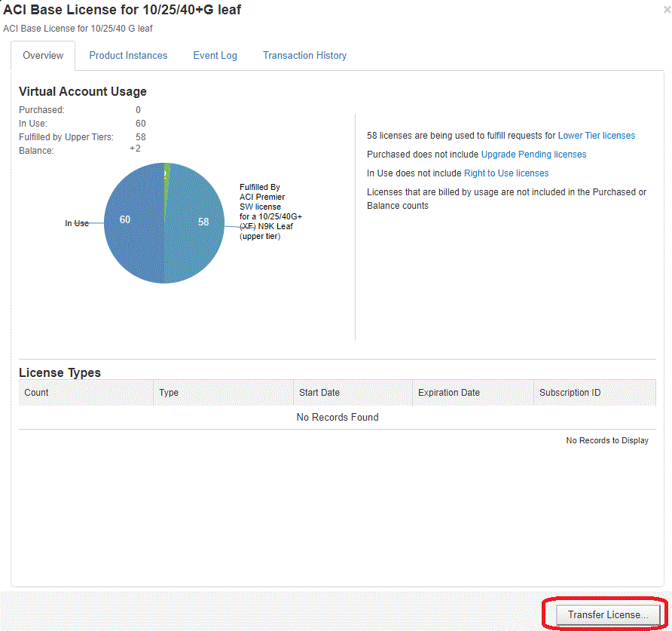
Task: Sort license types by Subscription ID column
Action: [595, 393]
